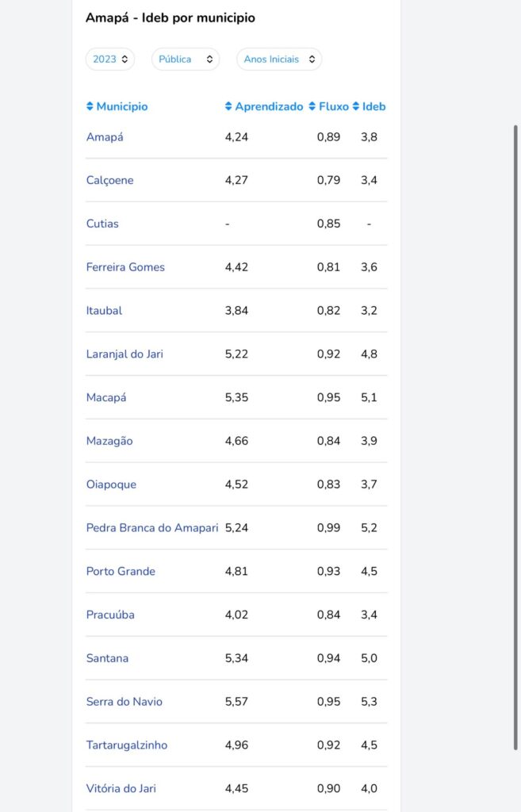Screen dimensions: 521x812
Task: Select the Aprendizado column header
Action: 269,106
